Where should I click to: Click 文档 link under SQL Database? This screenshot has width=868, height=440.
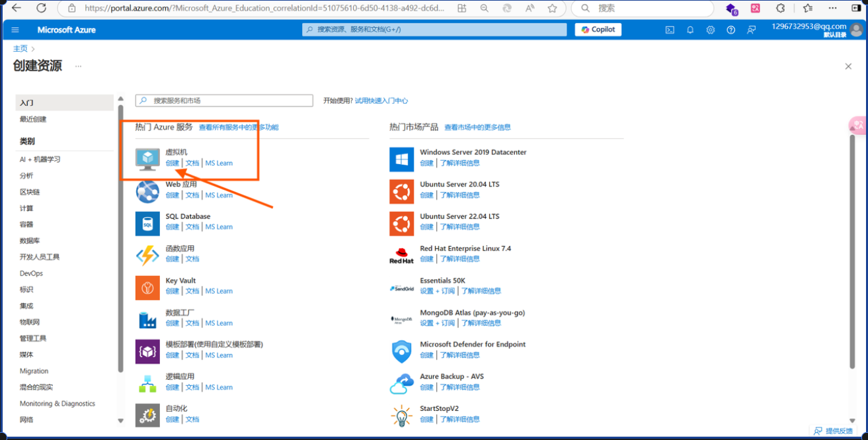192,227
